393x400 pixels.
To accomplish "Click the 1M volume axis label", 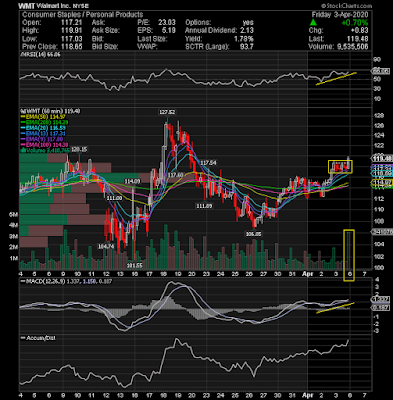I will (14, 259).
